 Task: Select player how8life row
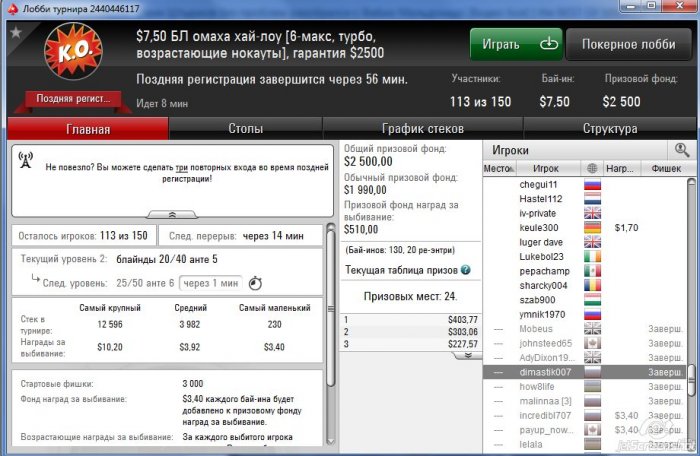click(x=585, y=386)
